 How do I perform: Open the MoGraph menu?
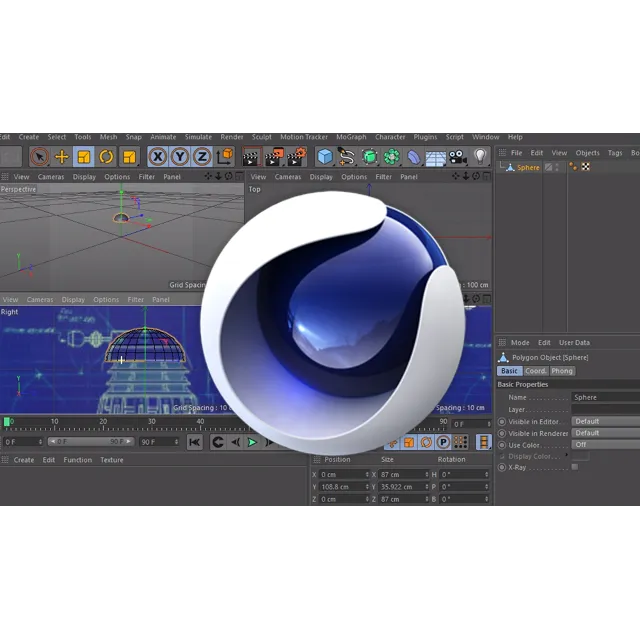coord(351,137)
